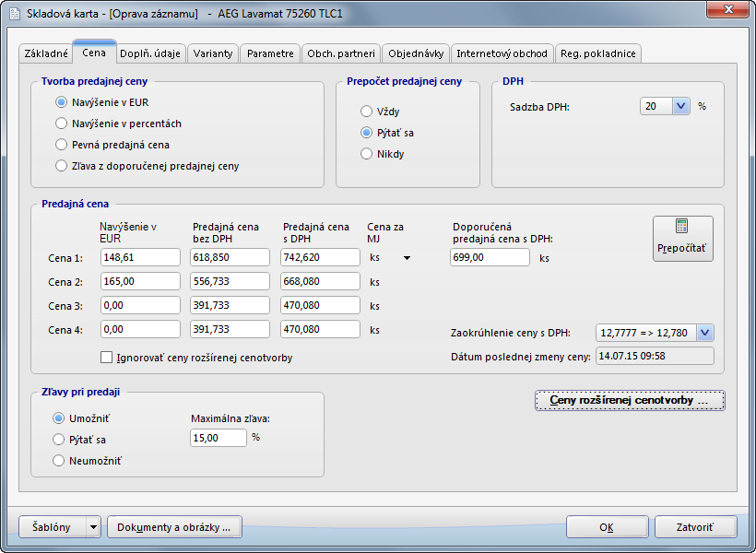Viewport: 756px width, 553px height.
Task: Click Cena 1 Predajná cena bez DPH field
Action: pyautogui.click(x=230, y=257)
